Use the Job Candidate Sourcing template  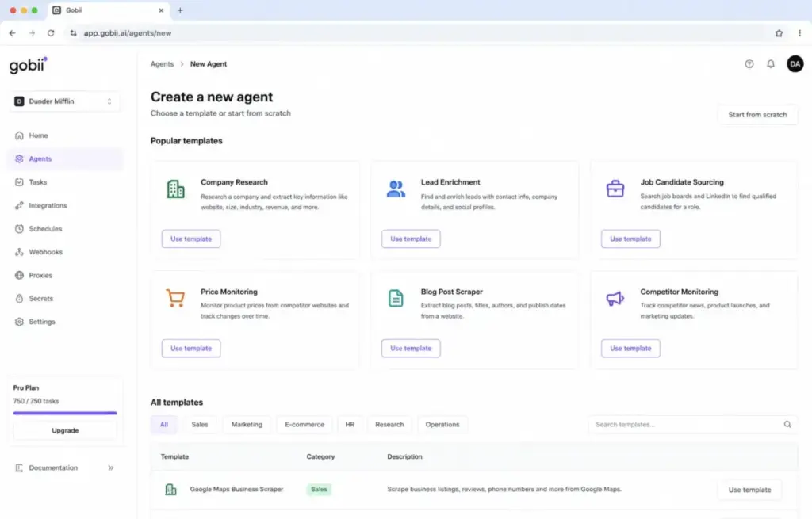click(630, 239)
